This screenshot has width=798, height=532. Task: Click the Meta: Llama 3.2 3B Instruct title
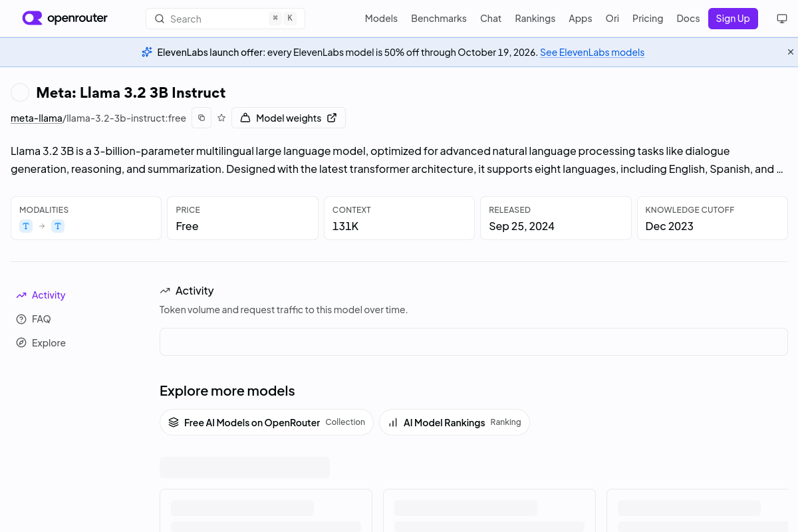pyautogui.click(x=131, y=92)
